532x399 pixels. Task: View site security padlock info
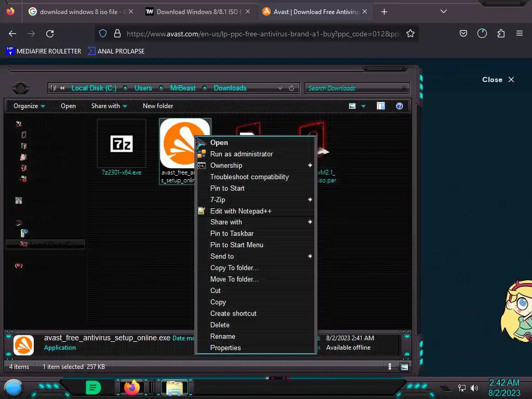[x=117, y=33]
